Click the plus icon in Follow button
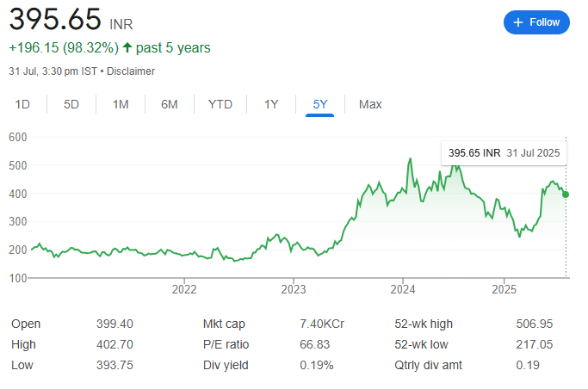The image size is (588, 389). point(518,22)
